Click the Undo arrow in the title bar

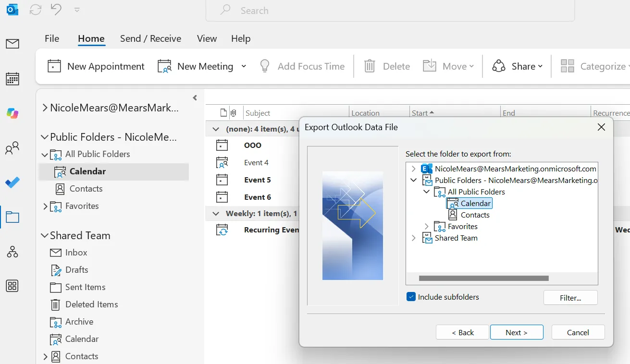click(56, 10)
